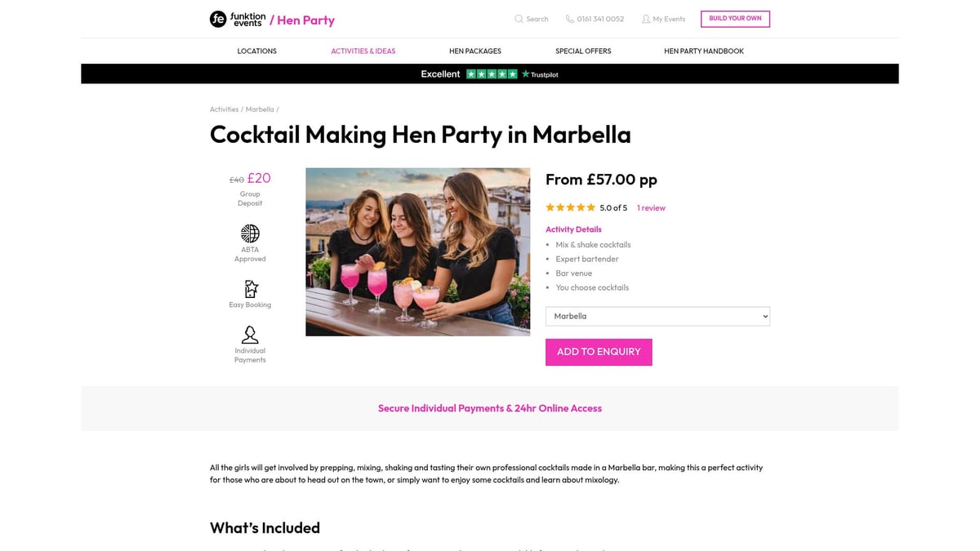The width and height of the screenshot is (980, 551).
Task: Click the Individual Payments icon
Action: pos(250,335)
